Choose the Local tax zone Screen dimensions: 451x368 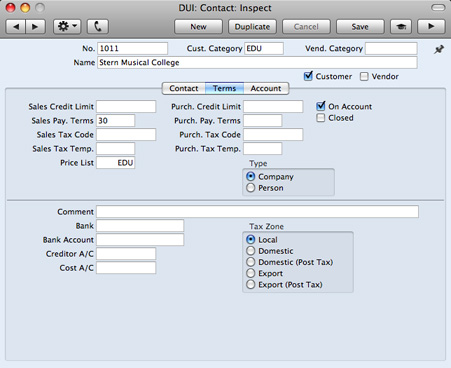[x=251, y=239]
